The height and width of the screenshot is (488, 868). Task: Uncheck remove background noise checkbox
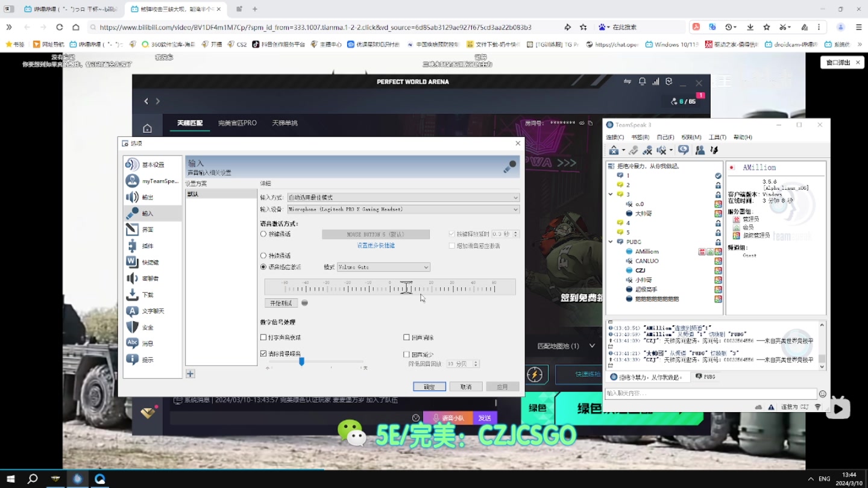click(x=263, y=354)
